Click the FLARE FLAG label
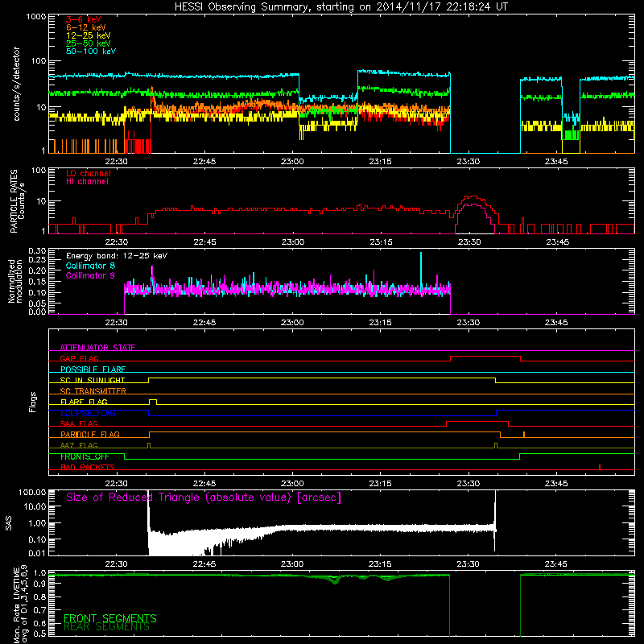This screenshot has width=644, height=644. point(84,402)
